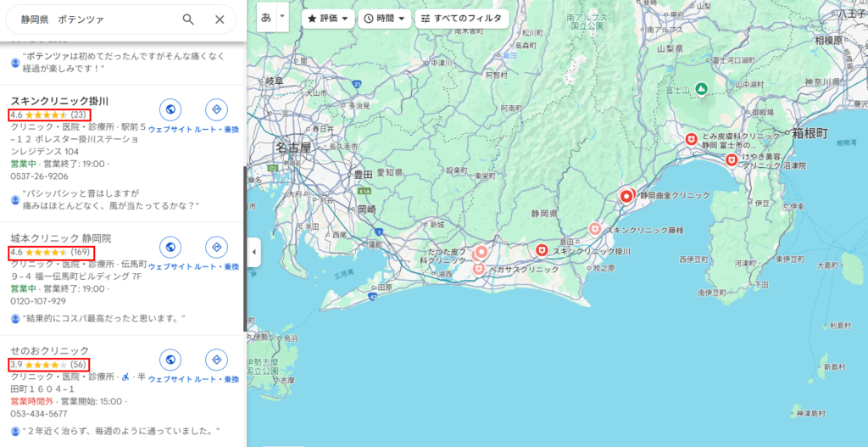Viewport: 868px width, 447px height.
Task: Click the 4.6 rating with (23) reviews
Action: click(x=48, y=115)
